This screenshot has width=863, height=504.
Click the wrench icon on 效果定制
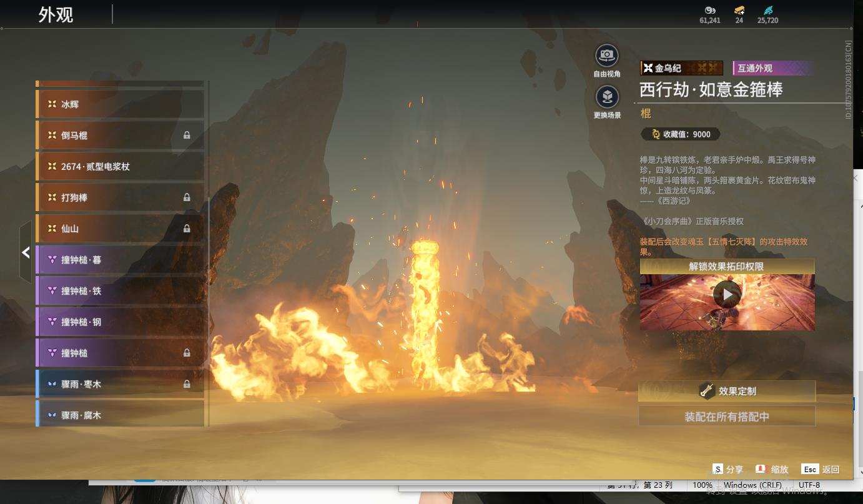(707, 391)
